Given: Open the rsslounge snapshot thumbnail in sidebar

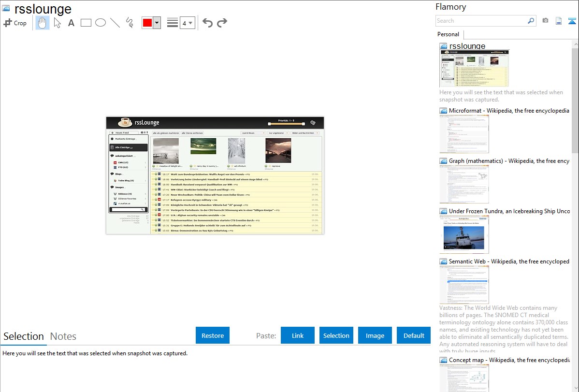Looking at the screenshot, I should click(474, 68).
